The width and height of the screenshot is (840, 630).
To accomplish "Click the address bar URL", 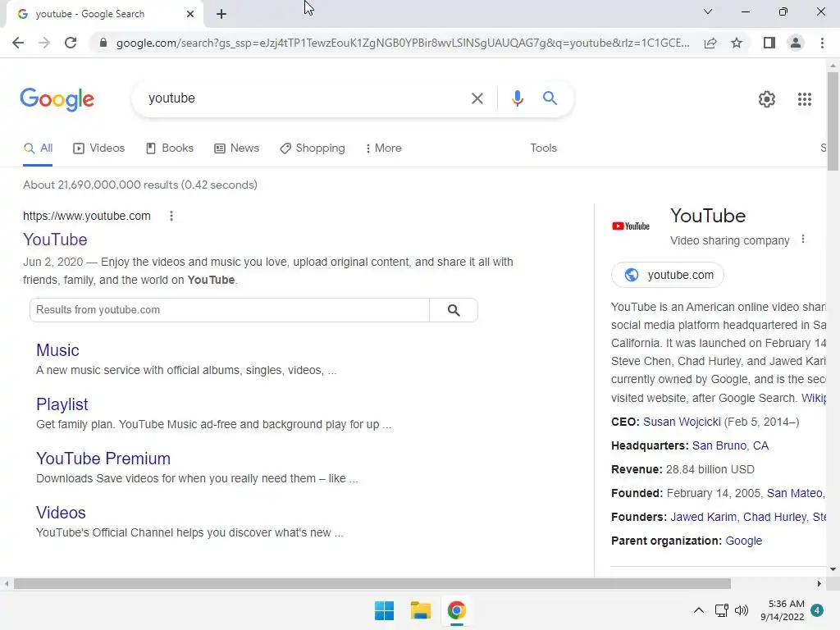I will [x=403, y=43].
